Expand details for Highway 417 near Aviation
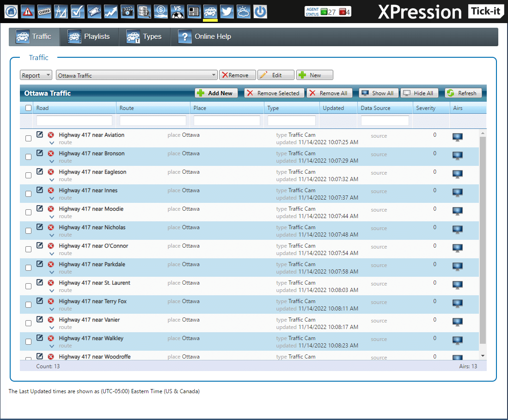 click(x=52, y=143)
